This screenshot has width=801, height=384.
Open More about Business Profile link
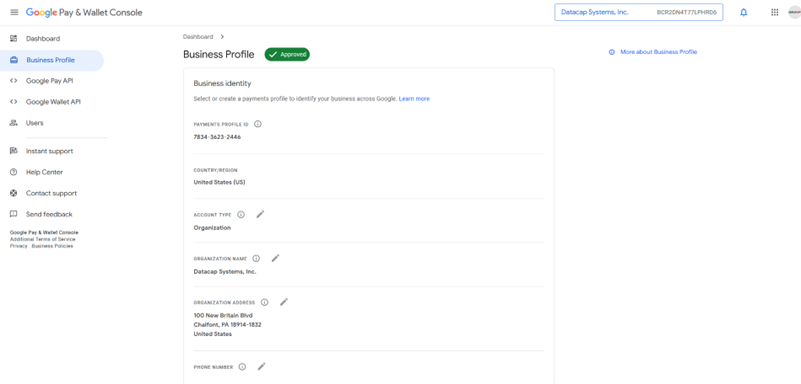(x=658, y=52)
